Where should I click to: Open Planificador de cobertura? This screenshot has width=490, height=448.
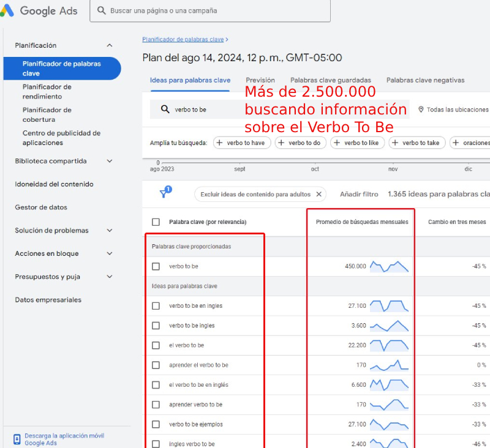47,114
